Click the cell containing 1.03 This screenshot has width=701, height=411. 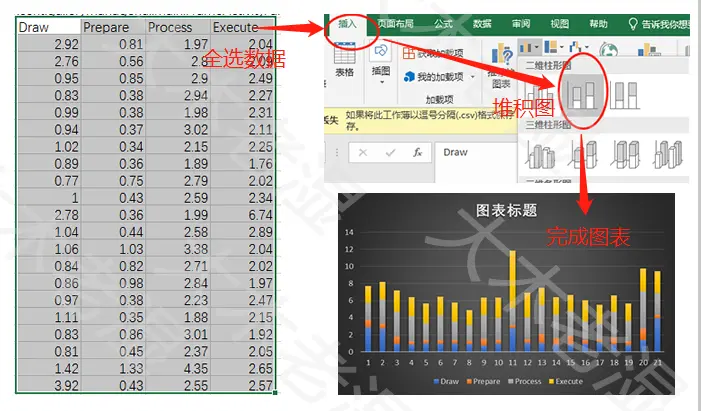coord(114,249)
